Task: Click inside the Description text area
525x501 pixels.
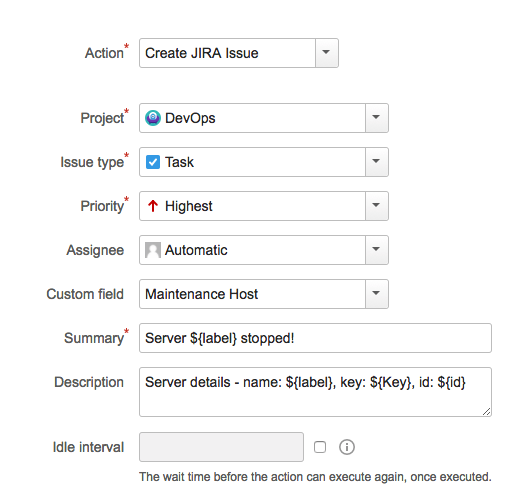Action: click(315, 392)
